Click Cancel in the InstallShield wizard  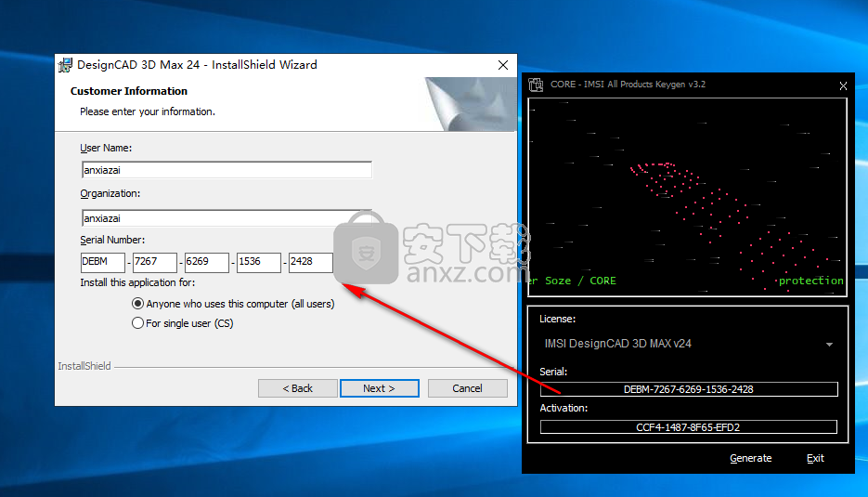467,388
